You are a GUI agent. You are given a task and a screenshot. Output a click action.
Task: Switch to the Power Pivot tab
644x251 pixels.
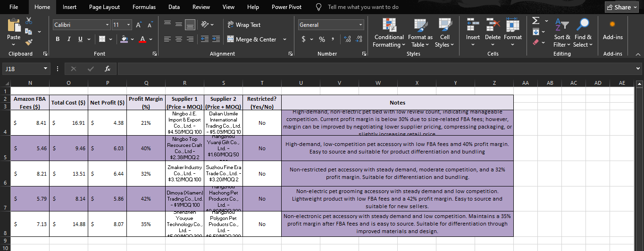pyautogui.click(x=286, y=7)
